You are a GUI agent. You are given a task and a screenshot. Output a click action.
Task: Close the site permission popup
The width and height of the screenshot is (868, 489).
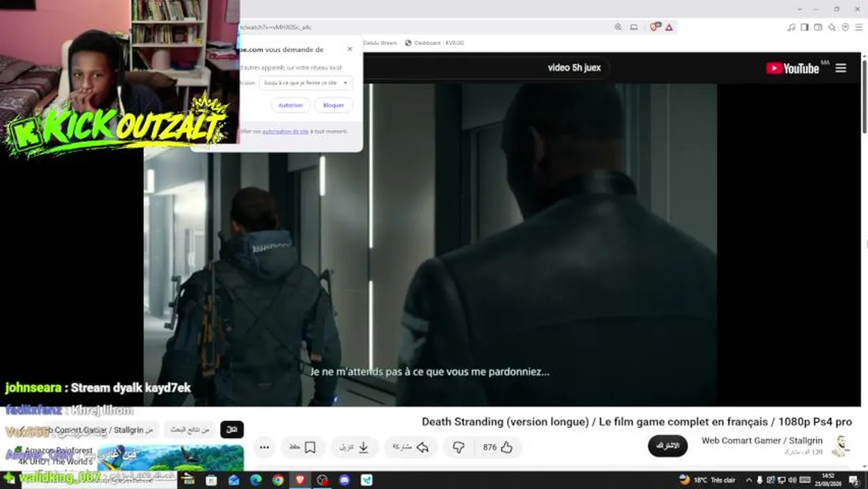pos(350,49)
